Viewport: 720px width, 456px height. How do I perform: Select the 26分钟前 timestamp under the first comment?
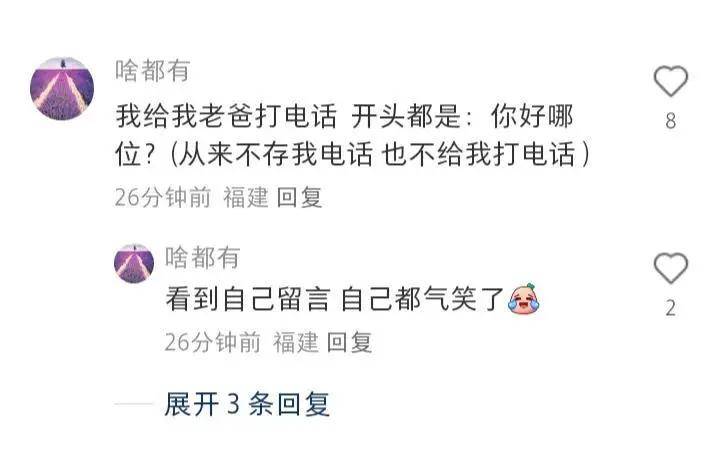tap(163, 197)
